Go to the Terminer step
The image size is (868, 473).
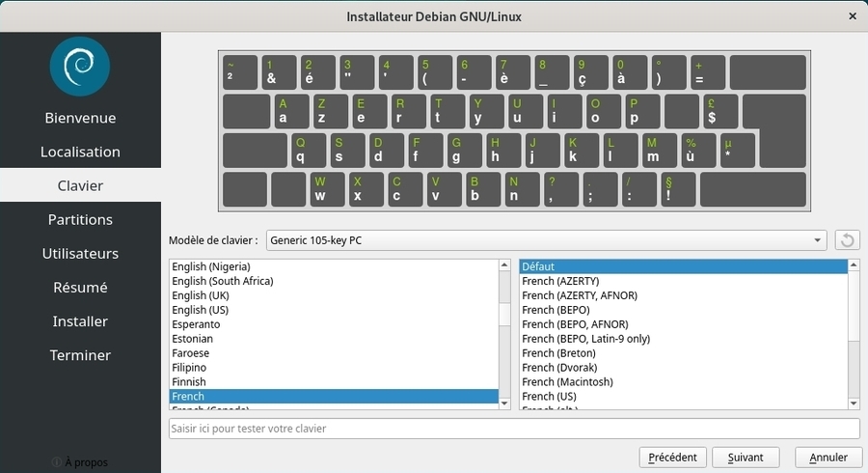(80, 354)
